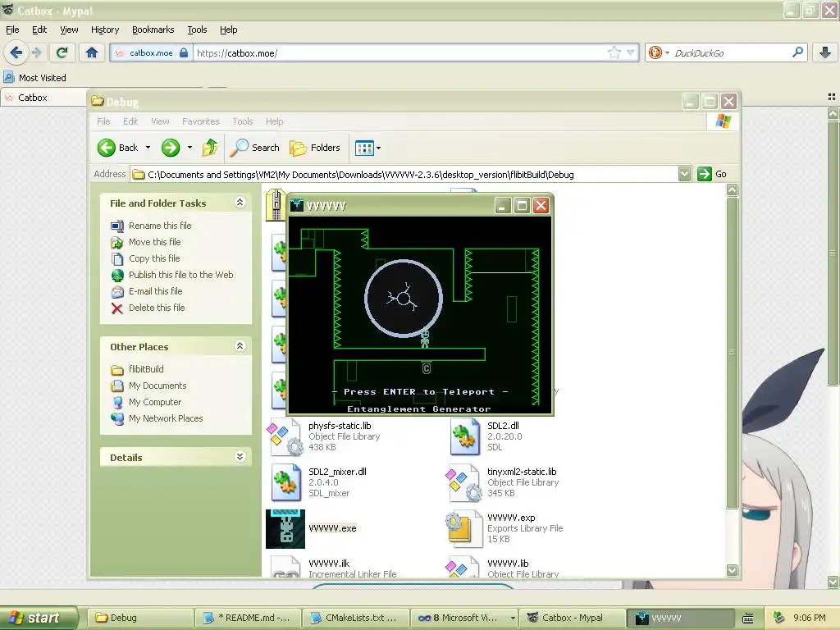Open Forward button history dropdown arrow
Screen dimensions: 840x630
point(189,148)
